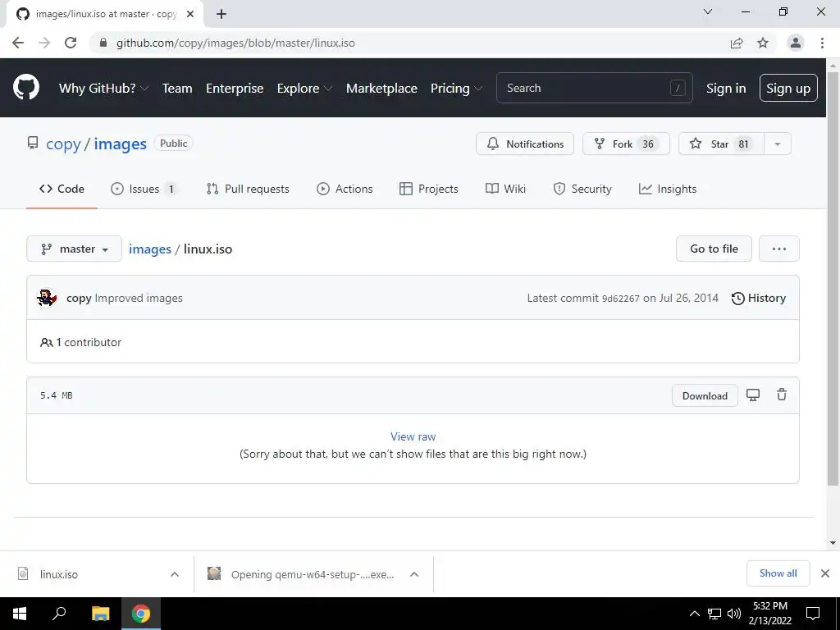This screenshot has height=630, width=840.
Task: Click the Chrome taskbar icon
Action: coord(141,614)
